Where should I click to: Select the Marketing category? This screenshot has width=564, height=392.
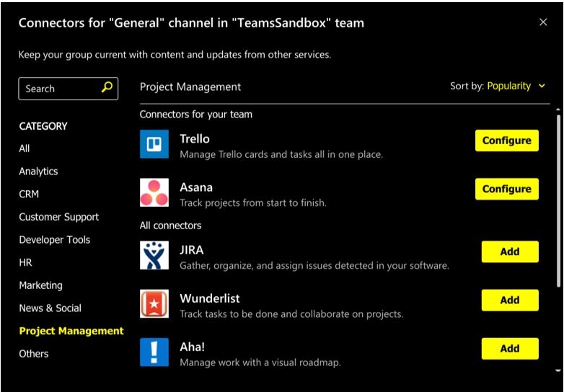(40, 285)
